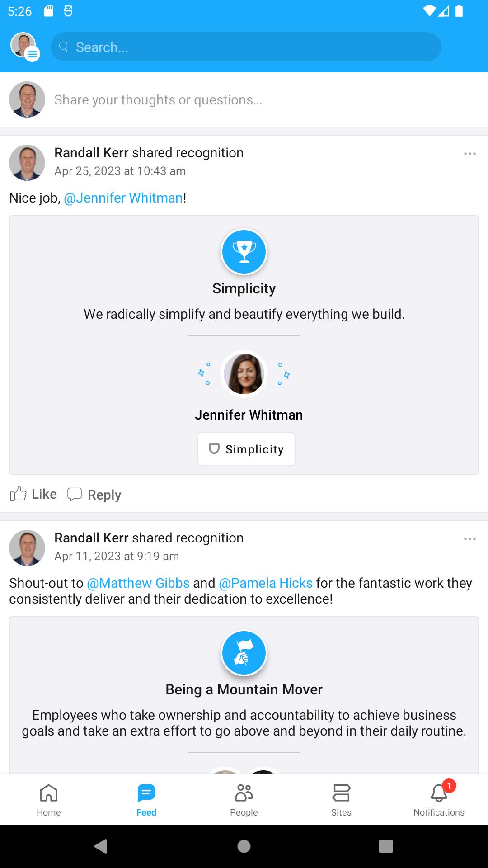488x868 pixels.
Task: Open options menu for Apr 25 post
Action: [x=470, y=154]
